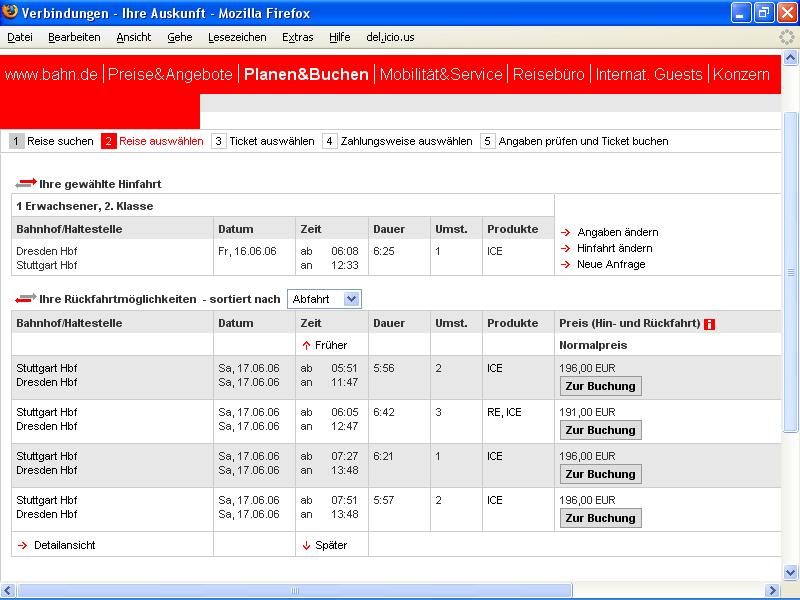Click the vertical scrollbar down arrow
Screen dimensions: 800x600
point(790,572)
